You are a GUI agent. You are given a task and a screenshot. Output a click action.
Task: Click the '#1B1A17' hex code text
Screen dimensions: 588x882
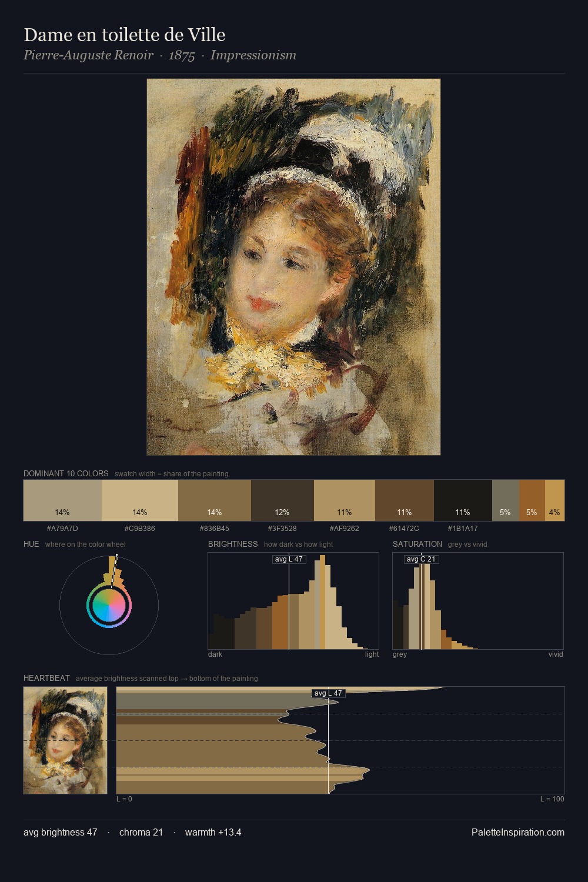tap(463, 528)
